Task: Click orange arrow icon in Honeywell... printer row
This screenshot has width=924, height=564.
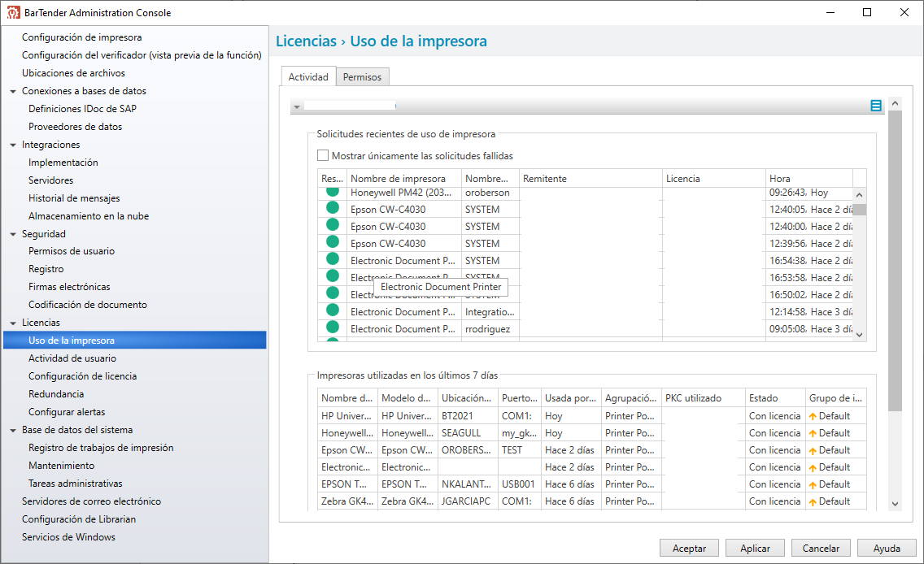Action: pyautogui.click(x=813, y=433)
